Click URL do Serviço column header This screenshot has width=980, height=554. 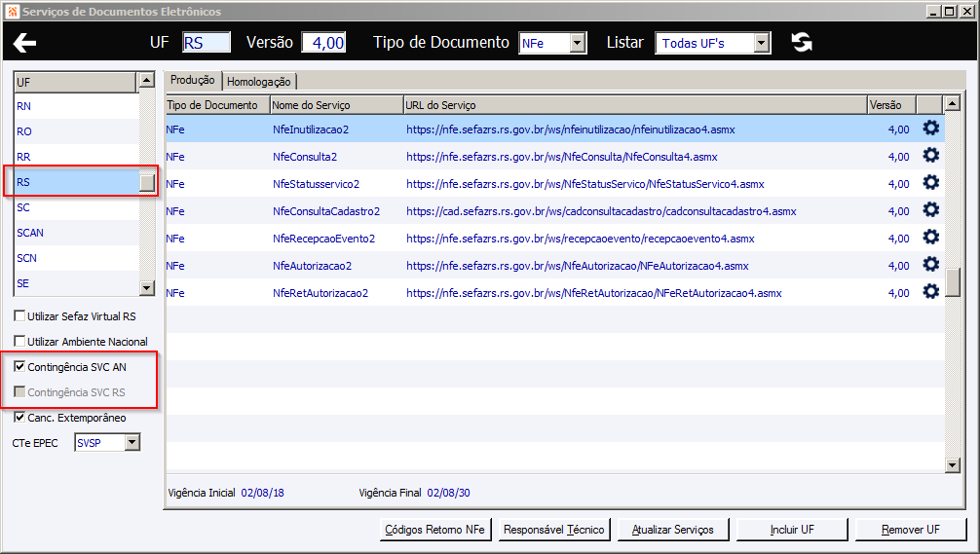pos(635,105)
